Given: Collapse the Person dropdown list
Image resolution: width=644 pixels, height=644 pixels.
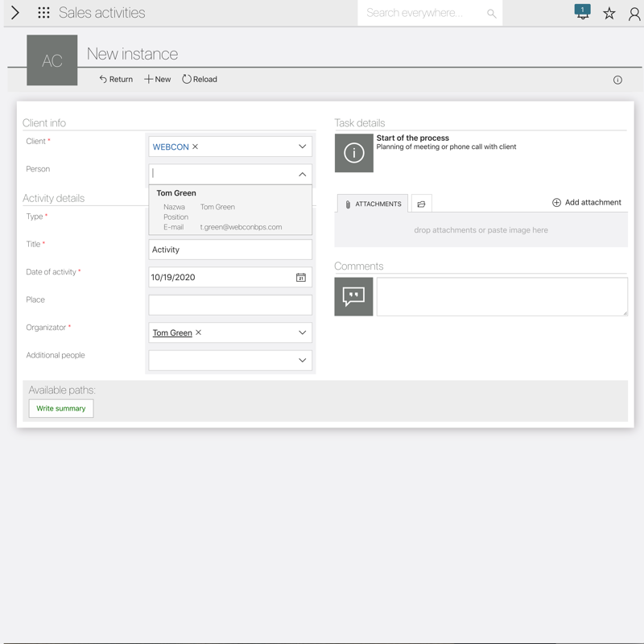Looking at the screenshot, I should tap(302, 174).
